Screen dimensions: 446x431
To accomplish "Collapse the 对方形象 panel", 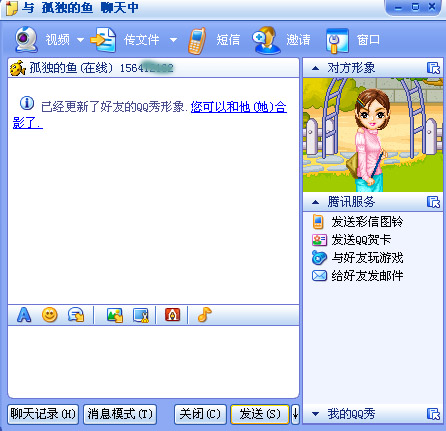I will [315, 68].
